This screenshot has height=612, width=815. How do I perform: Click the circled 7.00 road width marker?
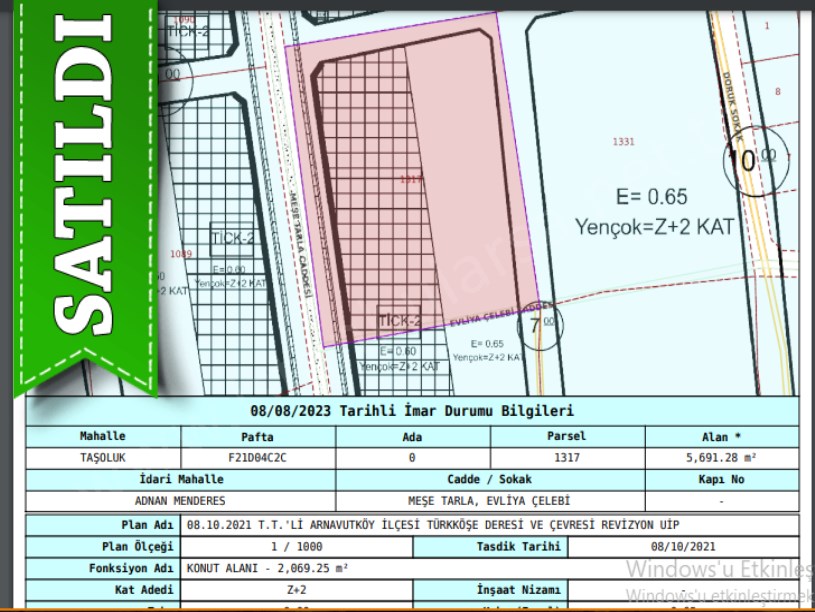coord(540,325)
